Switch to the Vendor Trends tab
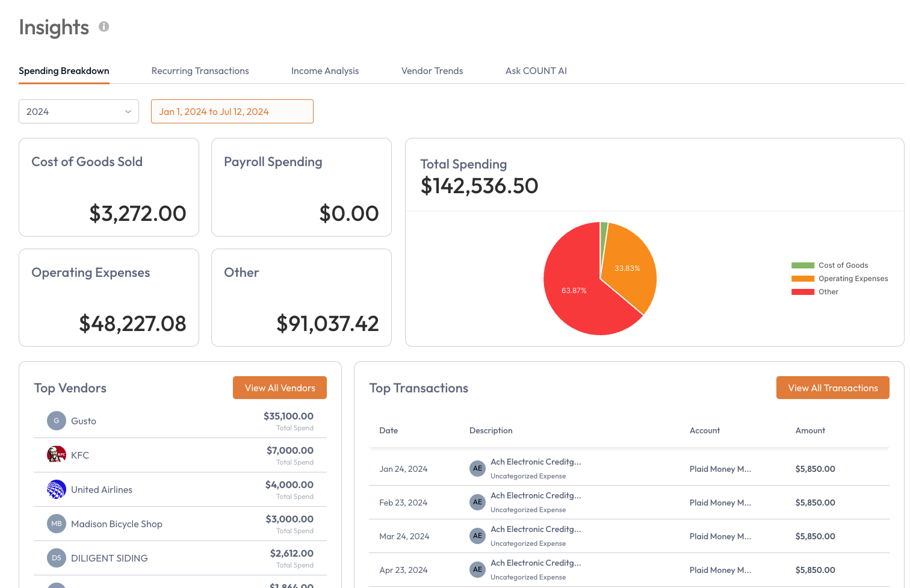This screenshot has width=910, height=588. (x=432, y=71)
